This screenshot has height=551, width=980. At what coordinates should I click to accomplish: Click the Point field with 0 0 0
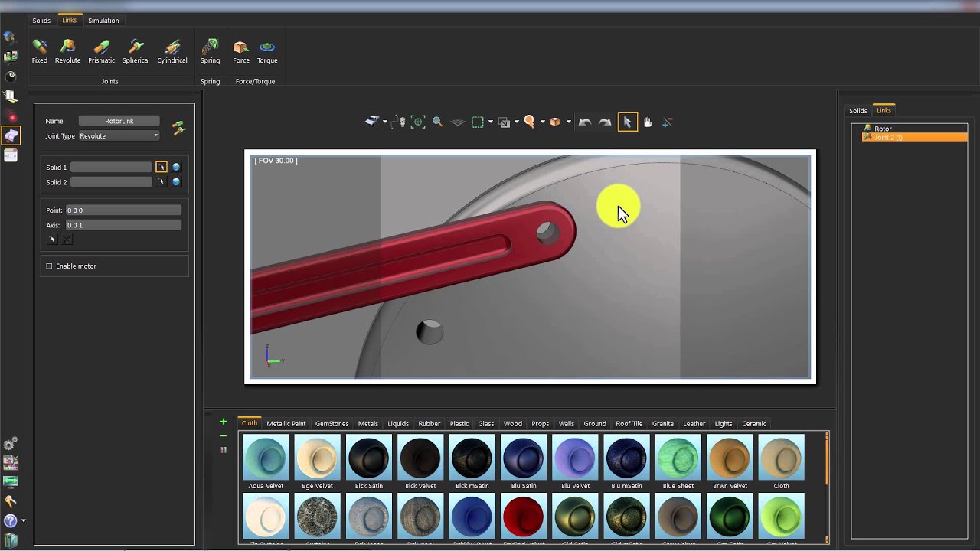pos(123,210)
